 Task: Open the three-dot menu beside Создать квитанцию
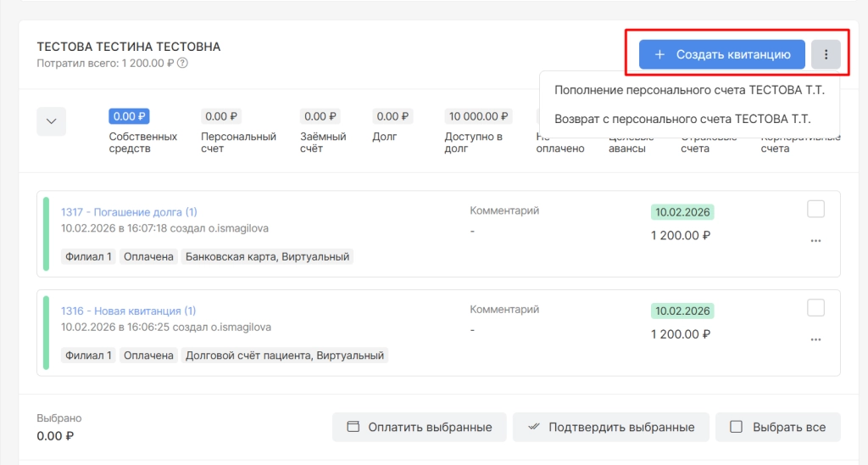826,54
